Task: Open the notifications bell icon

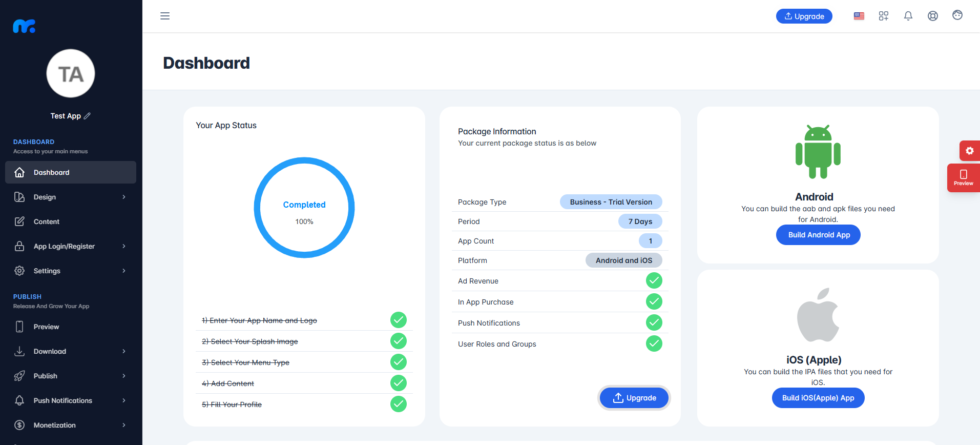Action: (x=908, y=16)
